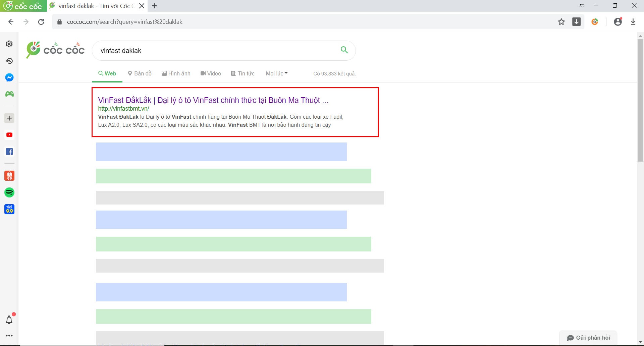644x346 pixels.
Task: Open Shopee shortcut in sidebar
Action: [x=9, y=176]
